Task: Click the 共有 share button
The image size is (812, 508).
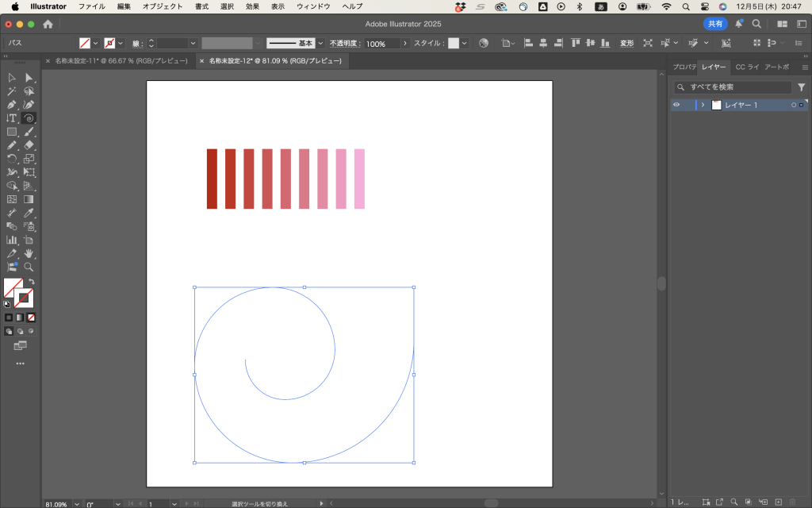Action: pos(715,24)
